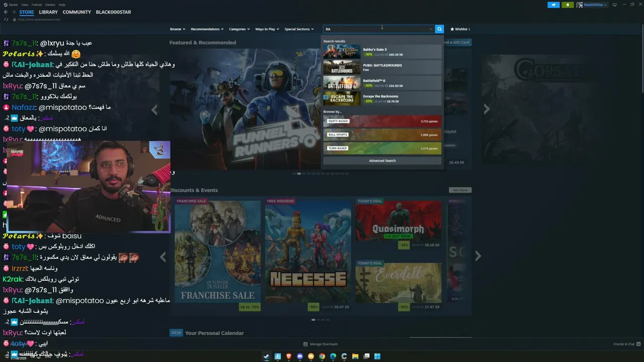Expand the Special Sections dropdown
644x362 pixels.
(299, 29)
